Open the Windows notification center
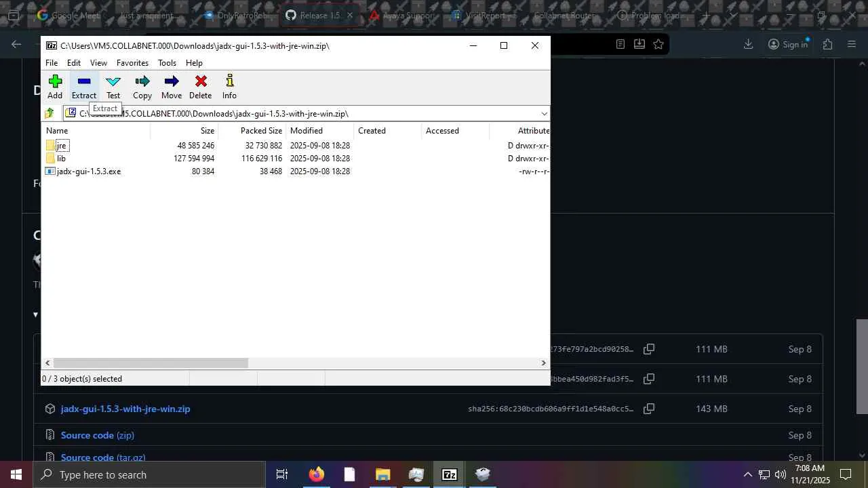Viewport: 868px width, 488px height. 846,474
